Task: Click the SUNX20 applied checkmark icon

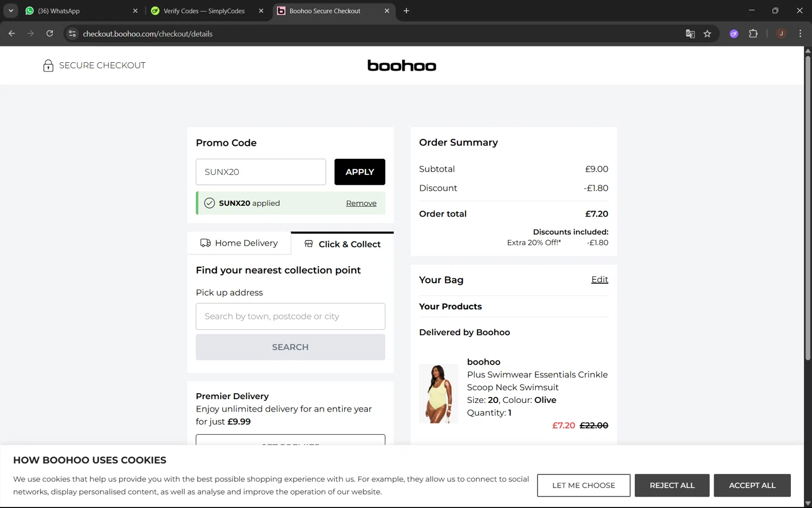Action: 209,203
